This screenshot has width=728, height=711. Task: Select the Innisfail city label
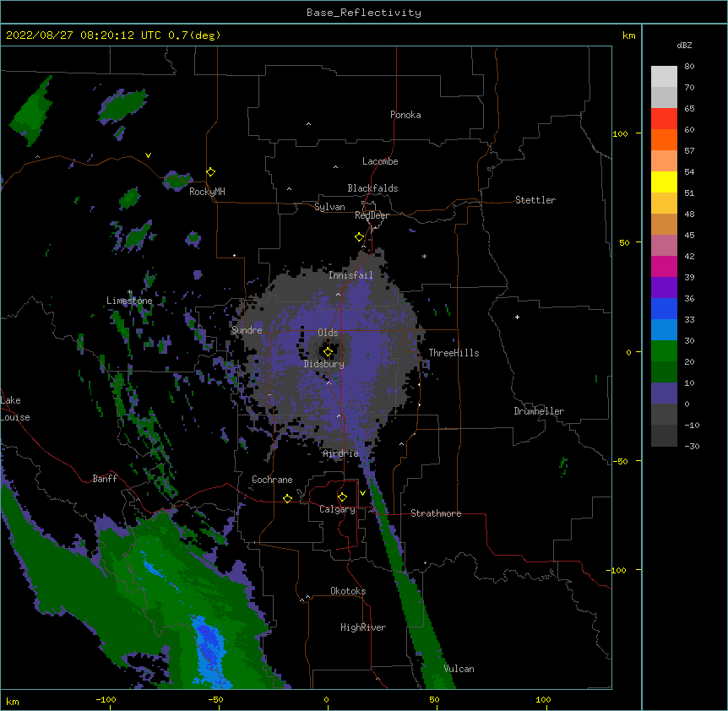coord(351,275)
